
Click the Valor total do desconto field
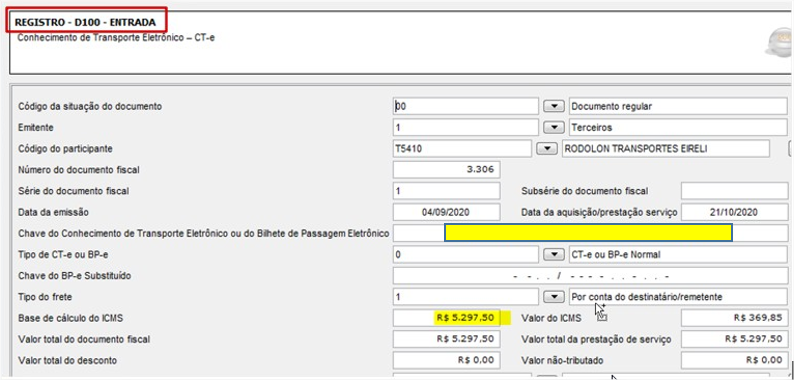coord(447,360)
